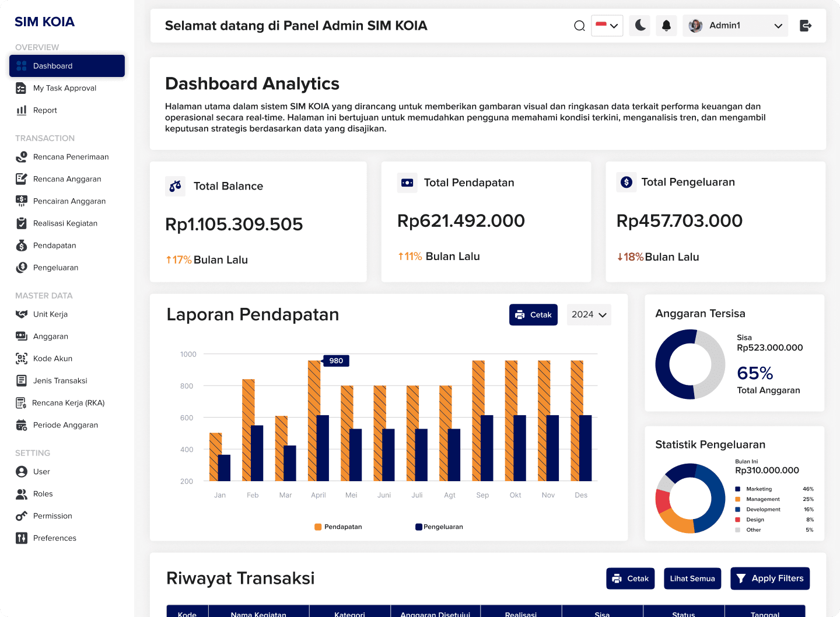Click the Statistik Pengeluaran donut chart
This screenshot has width=840, height=617.
(x=690, y=499)
